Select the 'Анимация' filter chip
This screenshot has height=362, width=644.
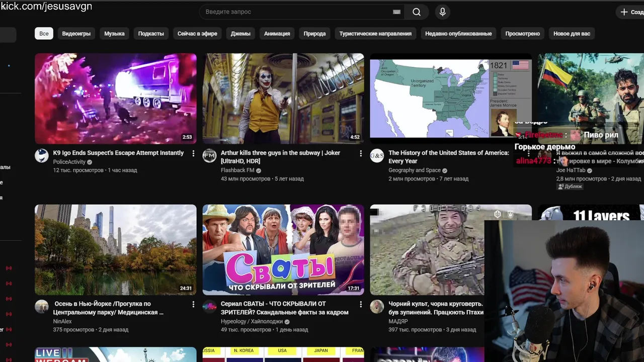(277, 34)
